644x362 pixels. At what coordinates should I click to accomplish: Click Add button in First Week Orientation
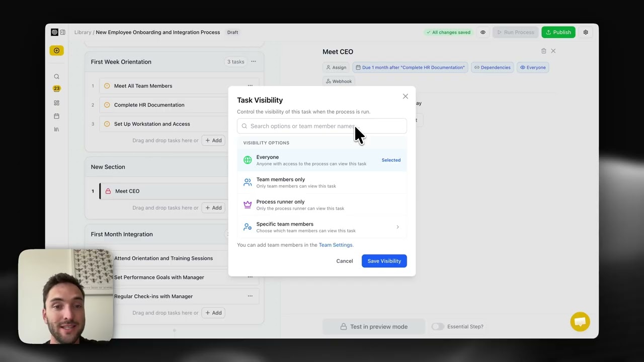click(x=213, y=140)
